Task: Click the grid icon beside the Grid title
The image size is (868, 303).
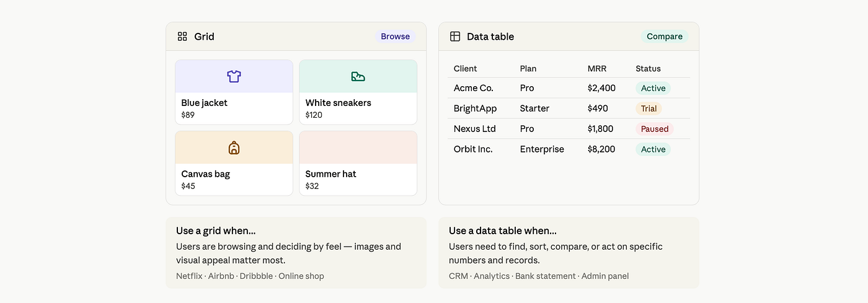Action: (x=182, y=37)
